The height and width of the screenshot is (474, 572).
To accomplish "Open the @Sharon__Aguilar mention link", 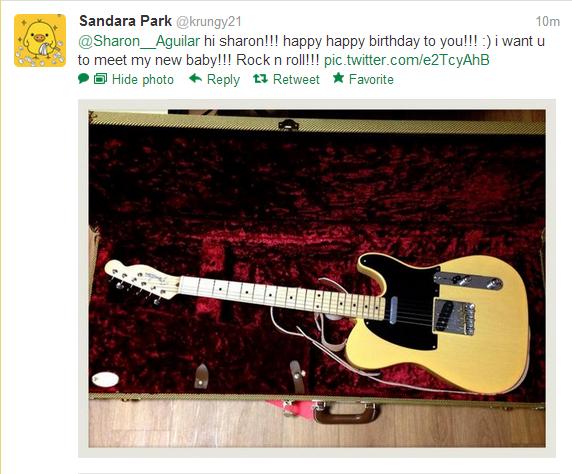I will pos(139,41).
